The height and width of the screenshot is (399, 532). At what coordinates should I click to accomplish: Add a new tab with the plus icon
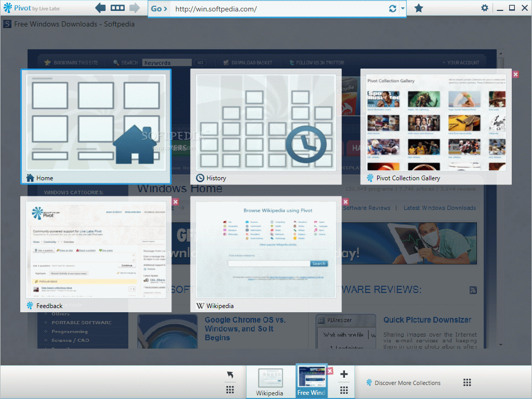tap(344, 374)
